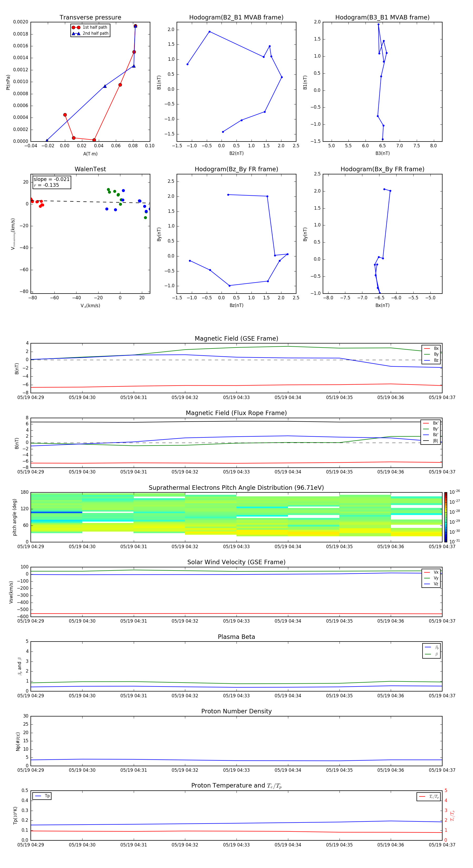Click the dashed fit line in WalenTest plot

90,201
